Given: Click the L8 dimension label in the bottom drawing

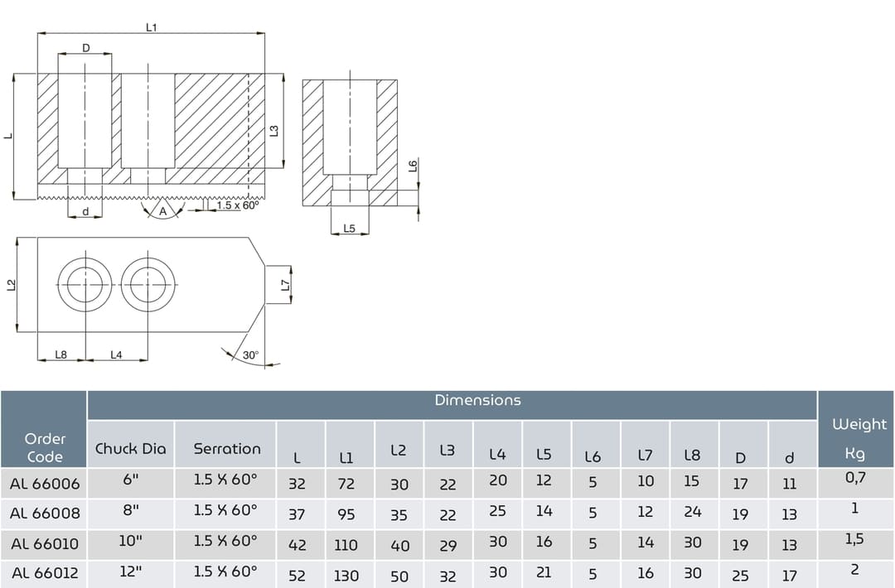Looking at the screenshot, I should [x=60, y=354].
